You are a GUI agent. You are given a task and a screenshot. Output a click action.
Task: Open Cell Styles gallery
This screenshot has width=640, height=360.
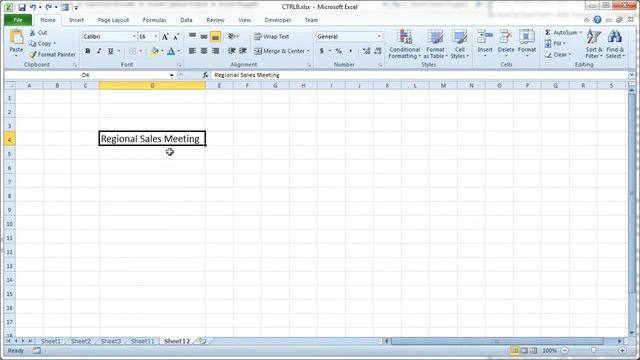460,44
